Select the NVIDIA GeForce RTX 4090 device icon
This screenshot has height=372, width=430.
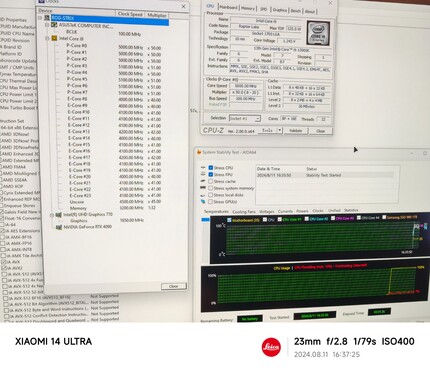59,227
